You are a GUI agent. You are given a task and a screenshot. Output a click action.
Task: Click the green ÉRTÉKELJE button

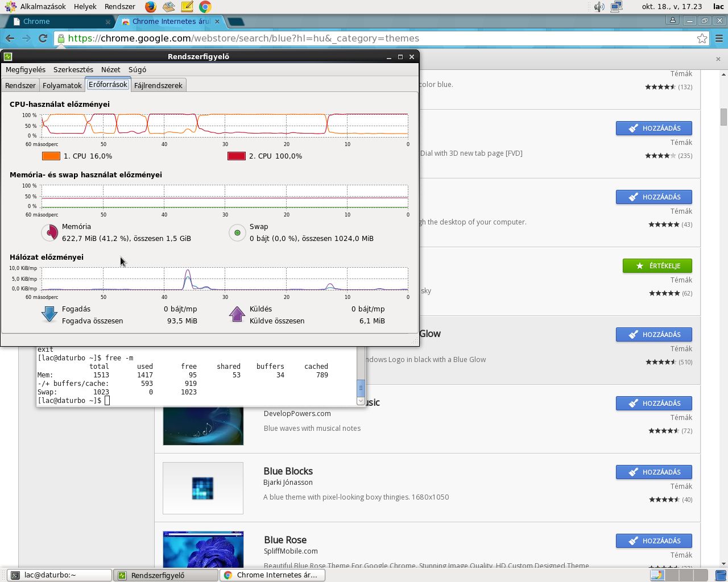[657, 266]
